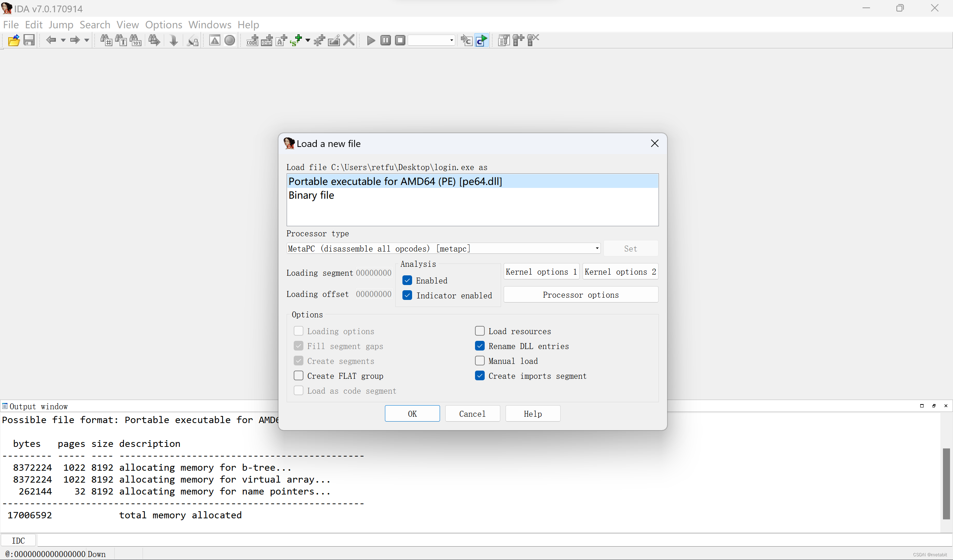Open Kernel options 1
The height and width of the screenshot is (560, 953).
click(541, 272)
